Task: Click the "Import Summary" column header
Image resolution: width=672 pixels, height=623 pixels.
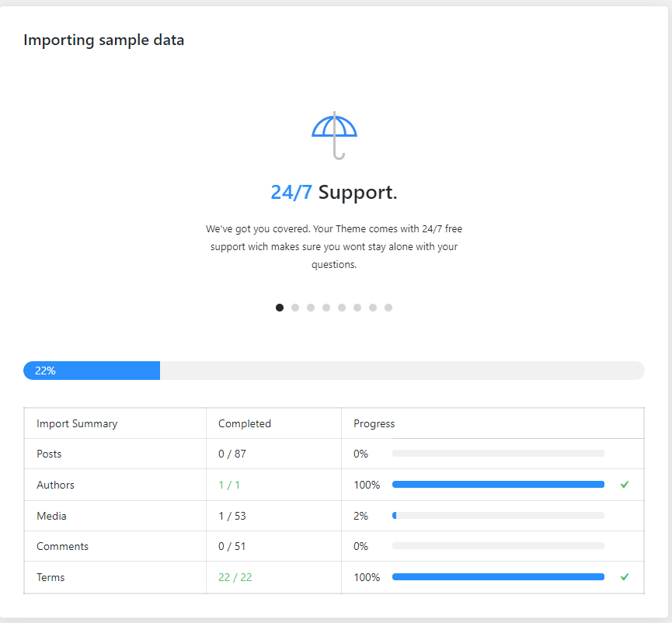Action: (77, 424)
